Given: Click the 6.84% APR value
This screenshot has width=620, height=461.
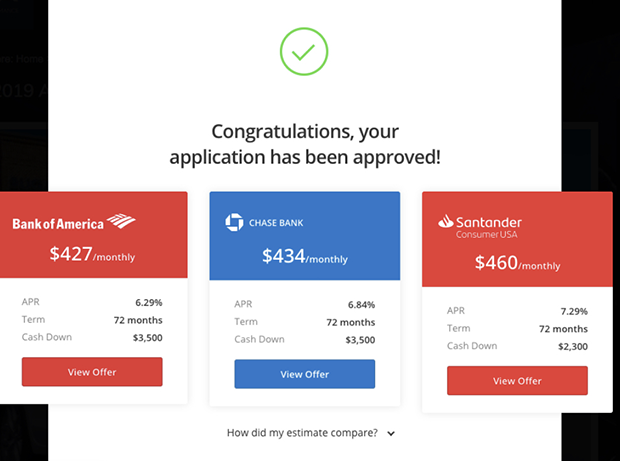Looking at the screenshot, I should tap(360, 304).
